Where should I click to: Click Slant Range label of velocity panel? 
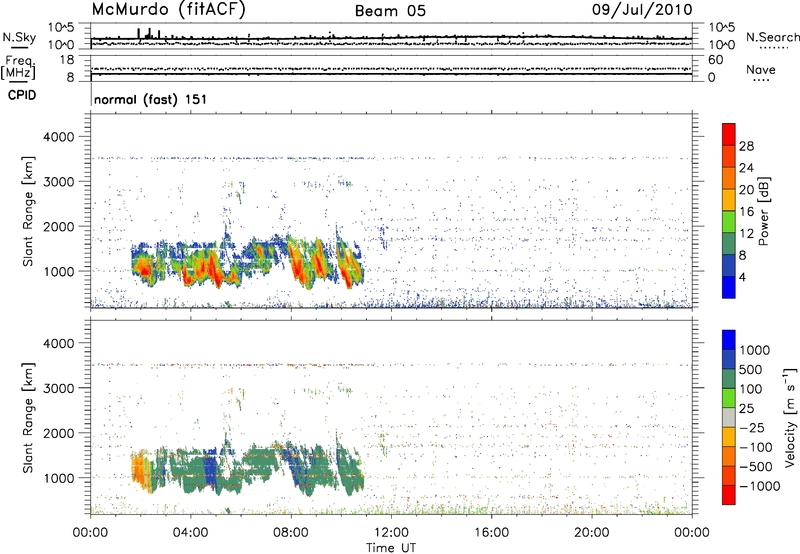(x=28, y=418)
